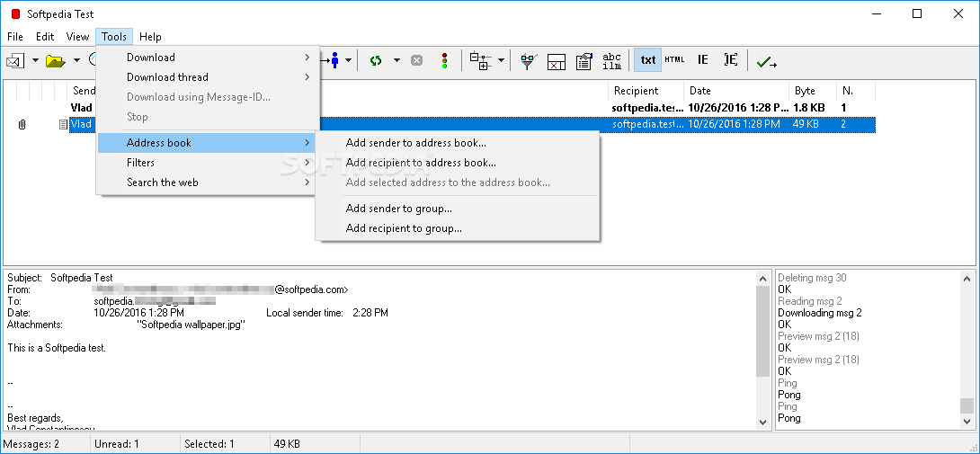Screen dimensions: 980x454
Task: Open the View menu
Action: coord(78,37)
